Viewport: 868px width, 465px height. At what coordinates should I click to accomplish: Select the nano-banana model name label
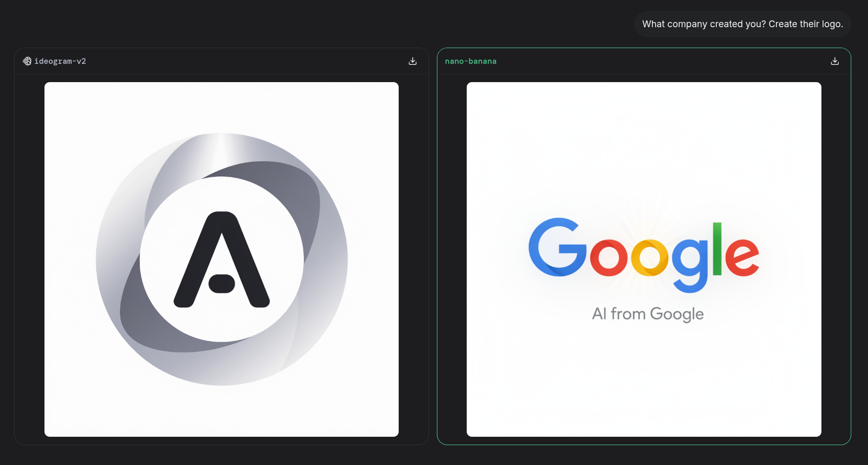pos(471,61)
